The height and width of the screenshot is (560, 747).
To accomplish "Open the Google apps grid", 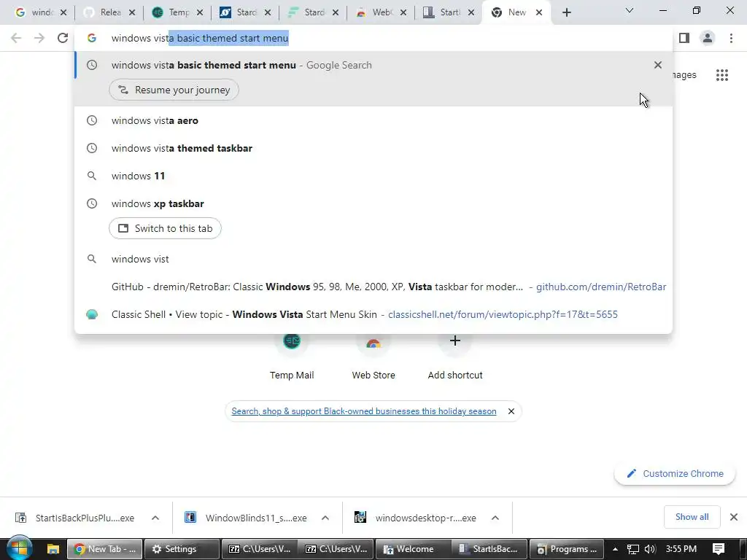I will point(721,75).
